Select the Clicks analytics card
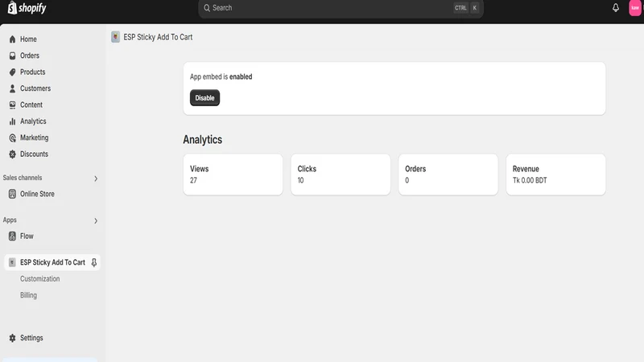The height and width of the screenshot is (362, 644). tap(341, 175)
